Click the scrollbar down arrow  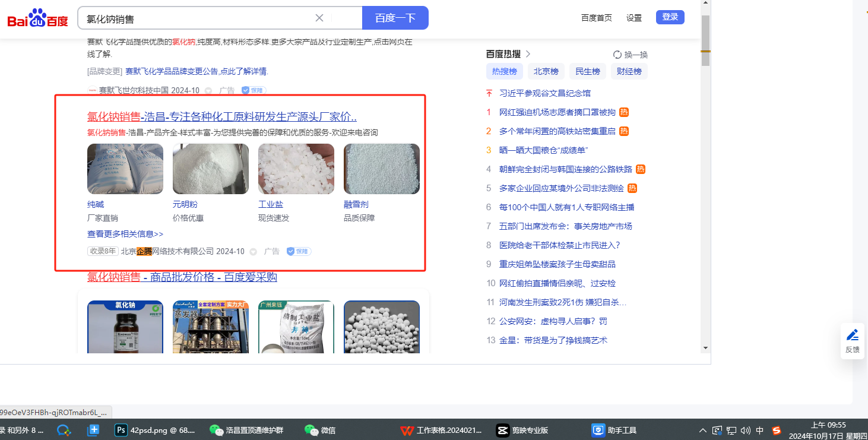(x=705, y=348)
